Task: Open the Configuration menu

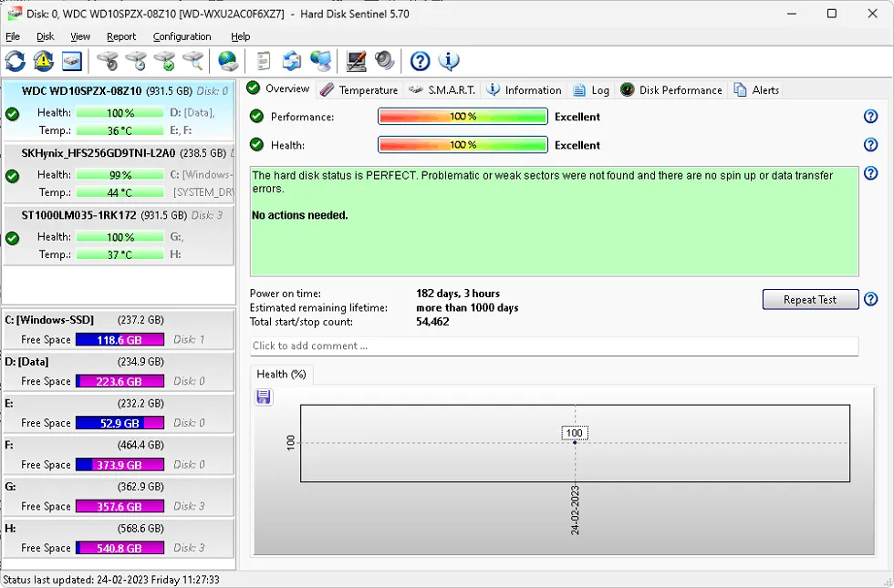Action: 182,36
